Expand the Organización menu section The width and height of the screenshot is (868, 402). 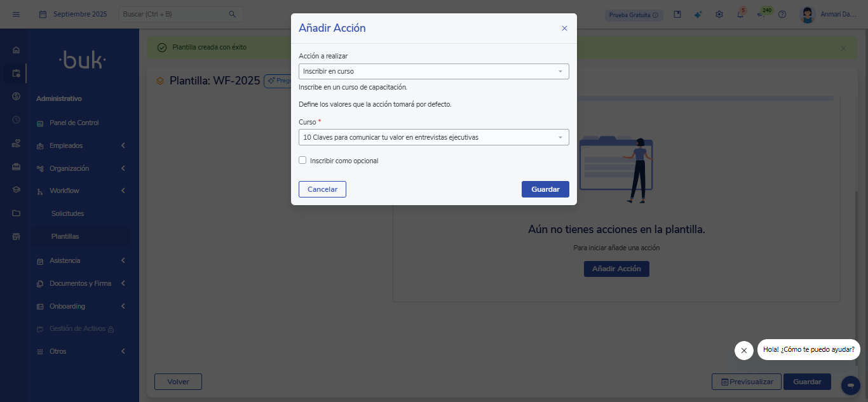click(x=69, y=168)
